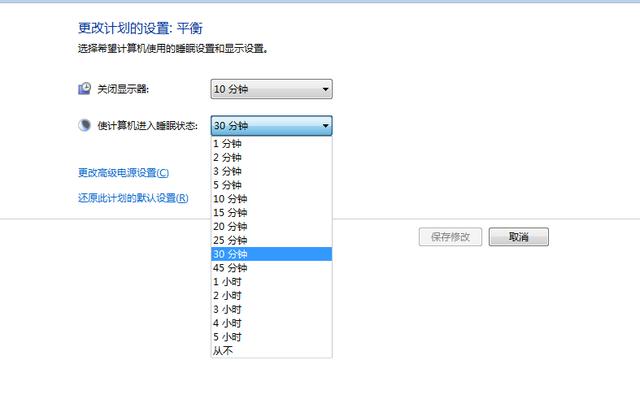Viewport: 640px width, 399px height.
Task: Select the 25 分钟 option
Action: pyautogui.click(x=271, y=240)
